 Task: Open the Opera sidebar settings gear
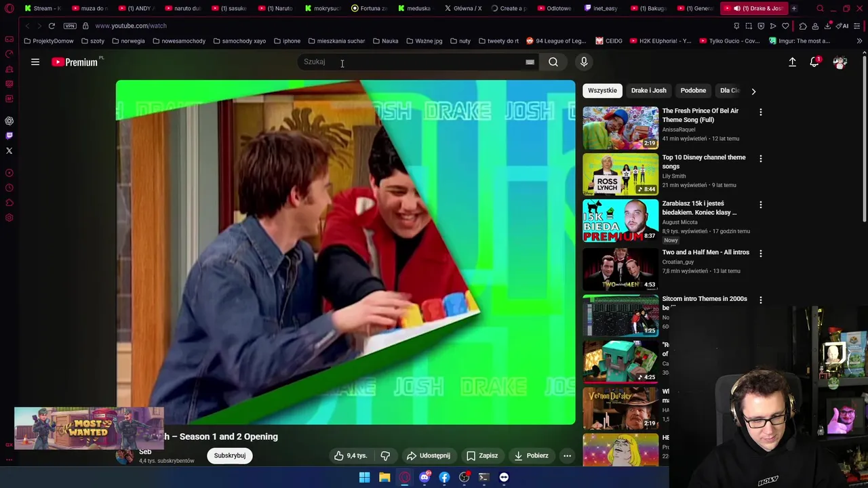tap(9, 218)
